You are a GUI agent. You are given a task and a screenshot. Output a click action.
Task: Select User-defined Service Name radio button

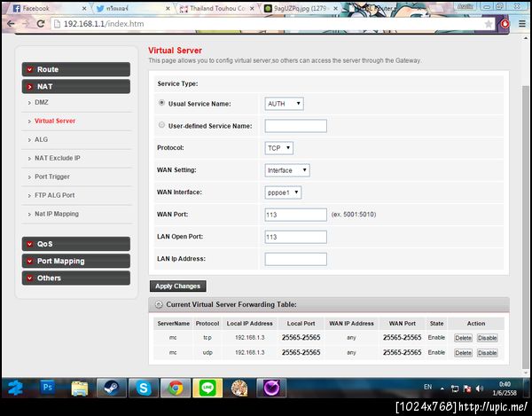coord(162,125)
